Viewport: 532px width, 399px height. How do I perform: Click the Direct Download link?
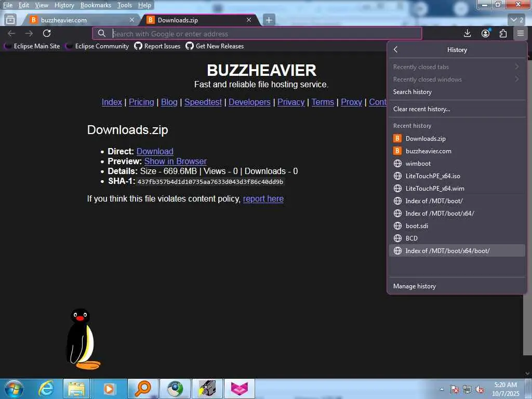tap(155, 151)
